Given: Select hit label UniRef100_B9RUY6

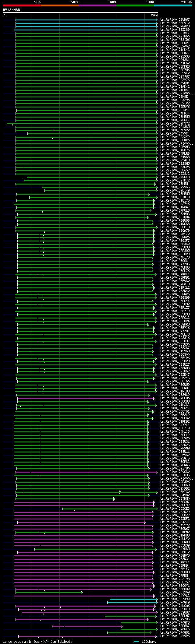Looking at the screenshot, I should 175,107.
